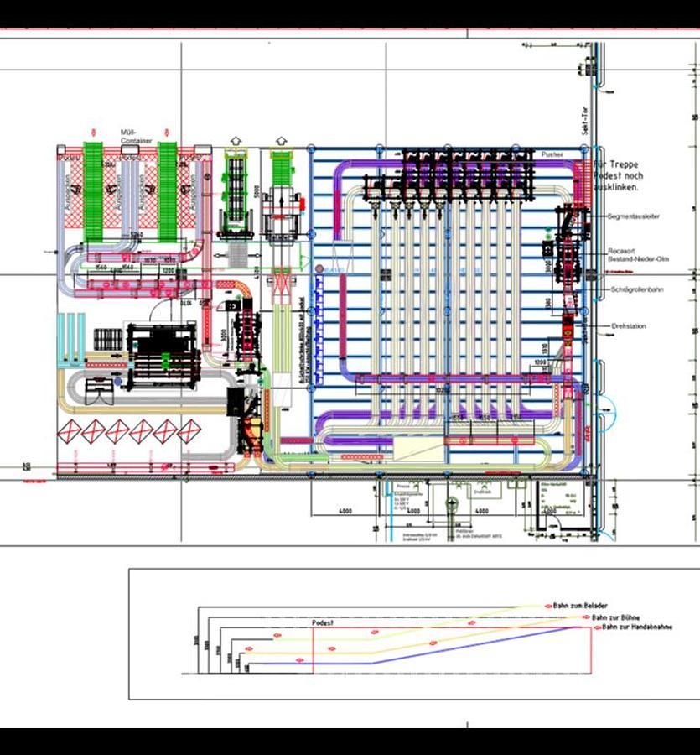Screen dimensions: 700x755
Task: Click the 'Bahn zum Belader' legend label
Action: pos(580,605)
